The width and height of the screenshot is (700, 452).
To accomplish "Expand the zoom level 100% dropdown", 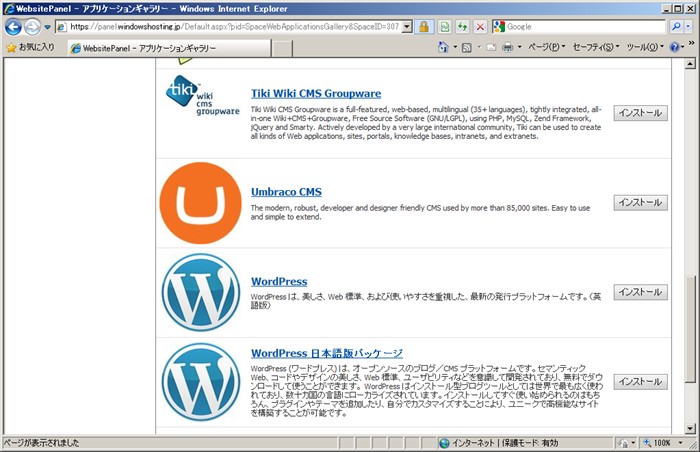I will (680, 443).
